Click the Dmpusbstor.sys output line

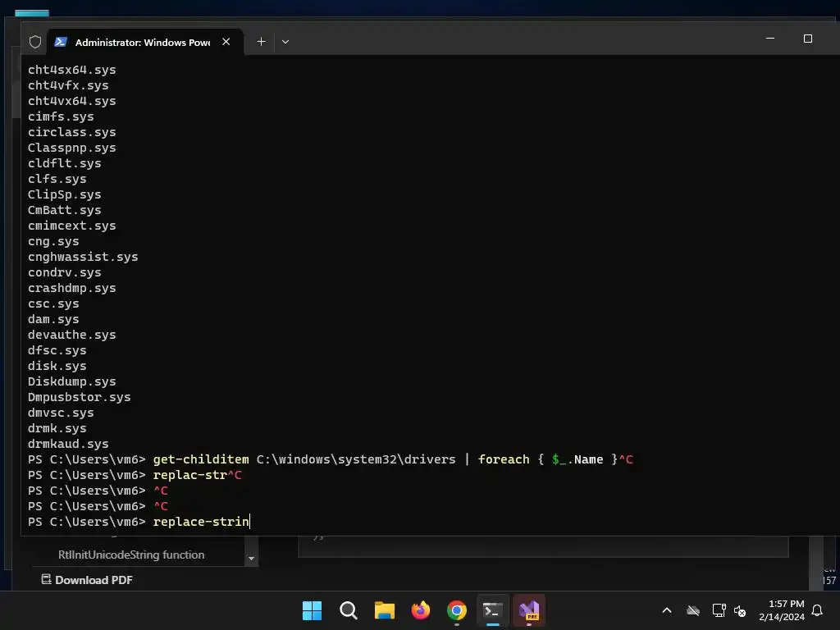[80, 397]
